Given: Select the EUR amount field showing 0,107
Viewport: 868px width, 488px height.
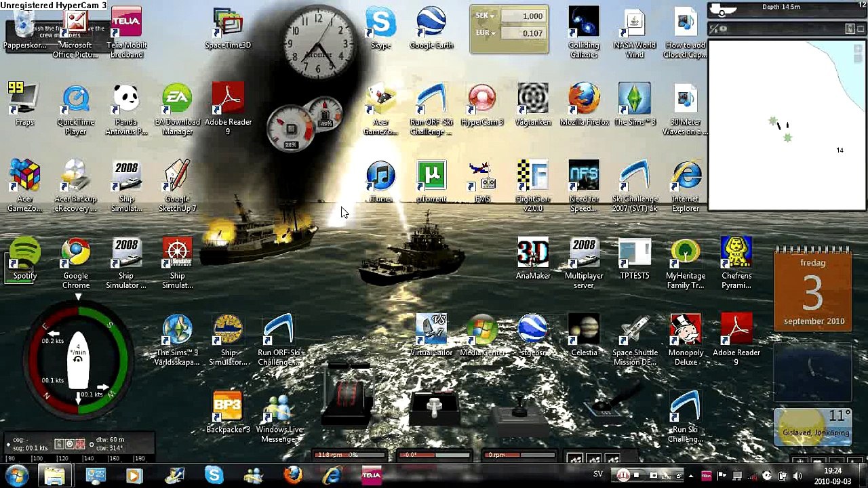Looking at the screenshot, I should (x=523, y=33).
